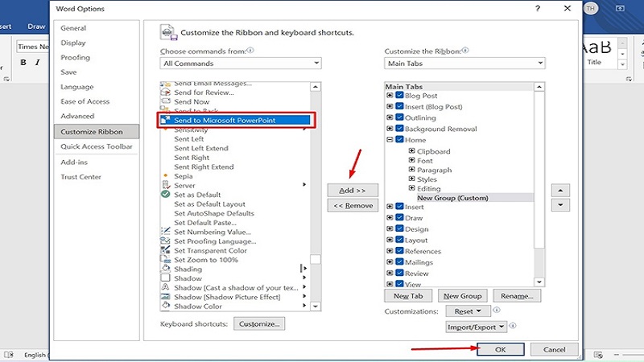Move selected item down with arrow button
The image size is (644, 362).
pyautogui.click(x=560, y=205)
